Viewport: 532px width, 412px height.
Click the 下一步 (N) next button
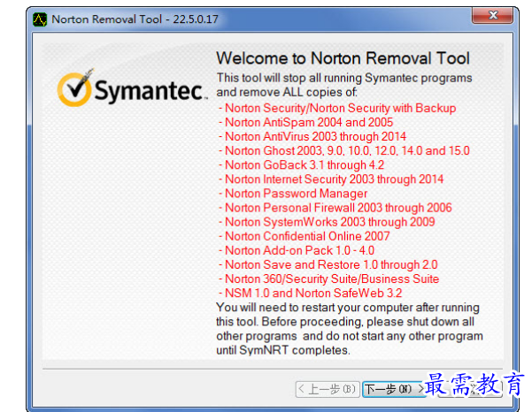pos(395,389)
